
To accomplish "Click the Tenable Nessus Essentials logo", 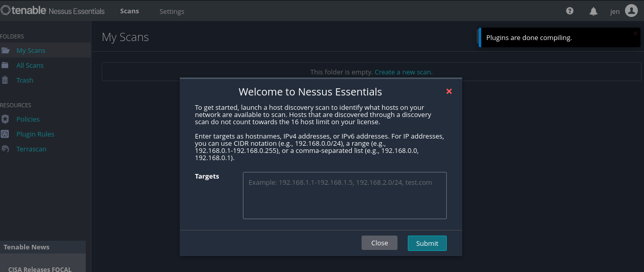I will tap(52, 11).
